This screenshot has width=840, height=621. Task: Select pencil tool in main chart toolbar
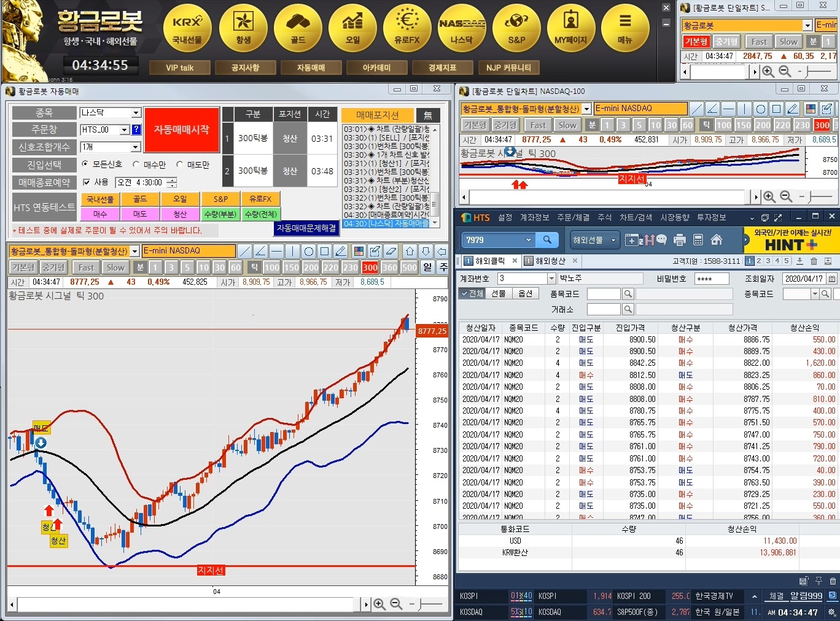340,251
